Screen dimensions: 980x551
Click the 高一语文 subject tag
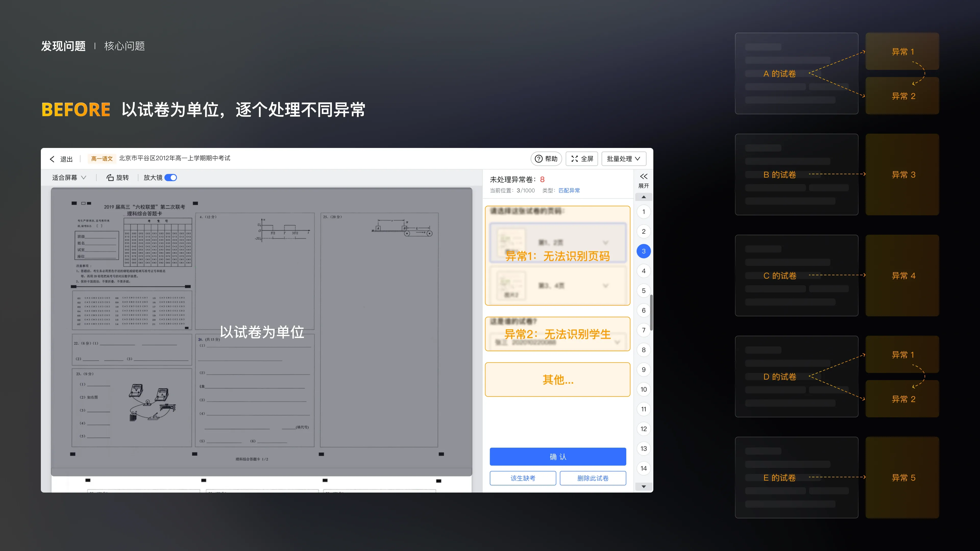pos(102,159)
